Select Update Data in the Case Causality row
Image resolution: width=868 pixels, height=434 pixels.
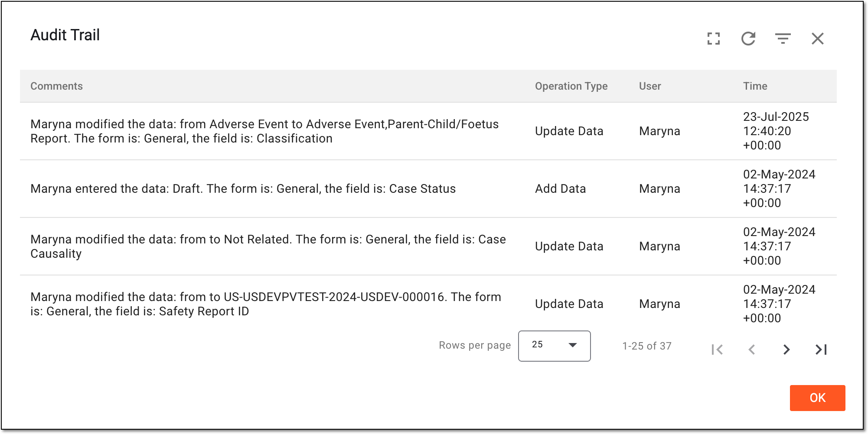click(569, 246)
